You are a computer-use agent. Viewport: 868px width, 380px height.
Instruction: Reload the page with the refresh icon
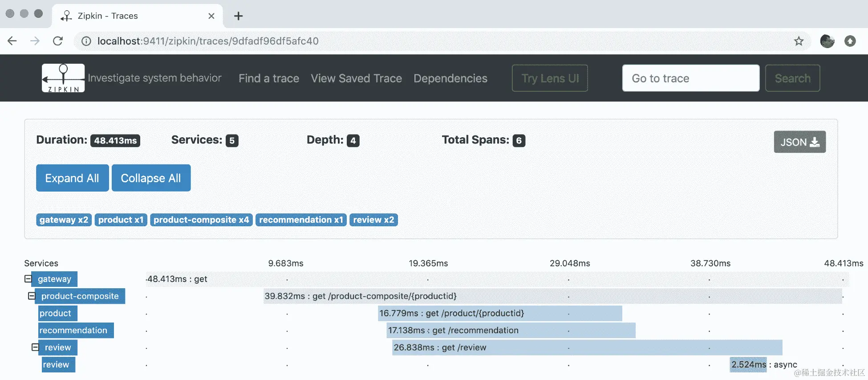click(x=58, y=41)
